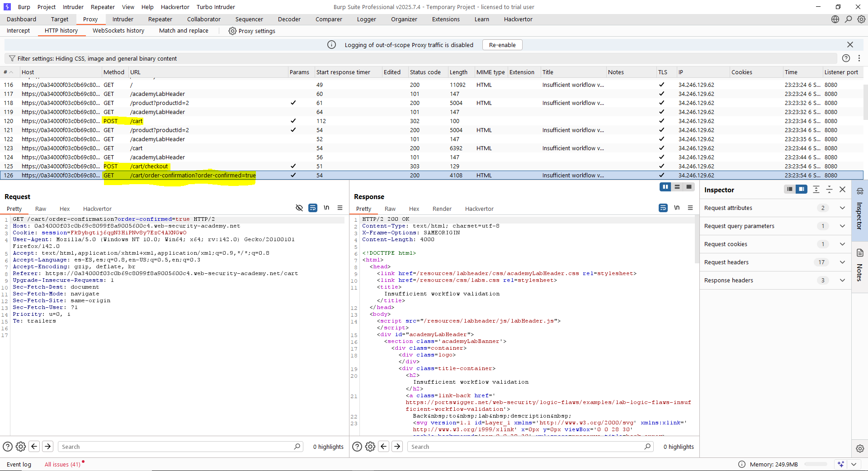This screenshot has width=868, height=471.
Task: Click the memory usage bar
Action: click(816, 464)
